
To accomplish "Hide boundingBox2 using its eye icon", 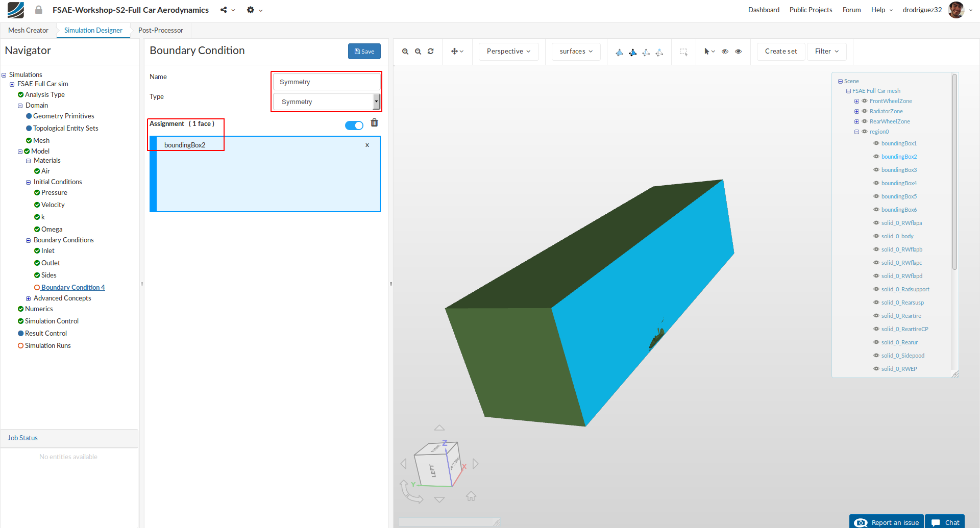I will tap(876, 157).
